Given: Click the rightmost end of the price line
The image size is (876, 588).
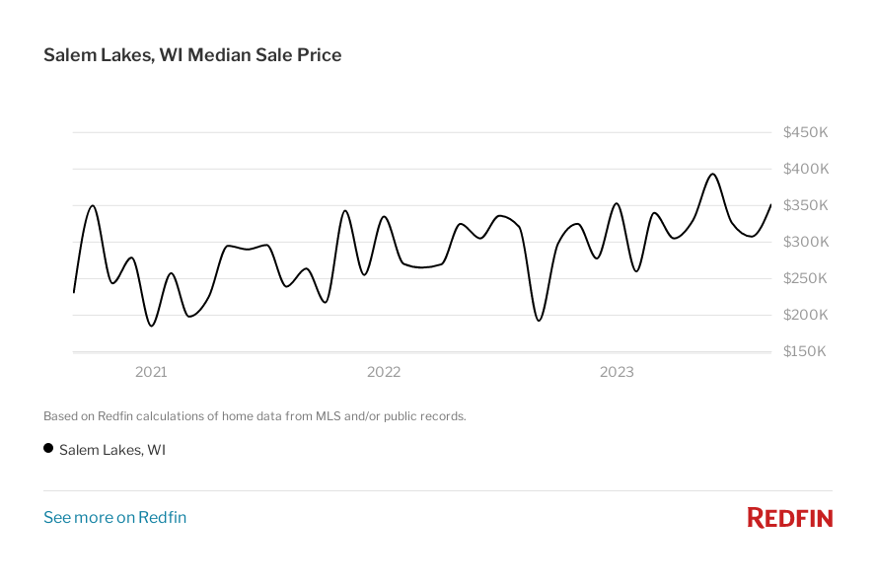Looking at the screenshot, I should [x=770, y=204].
